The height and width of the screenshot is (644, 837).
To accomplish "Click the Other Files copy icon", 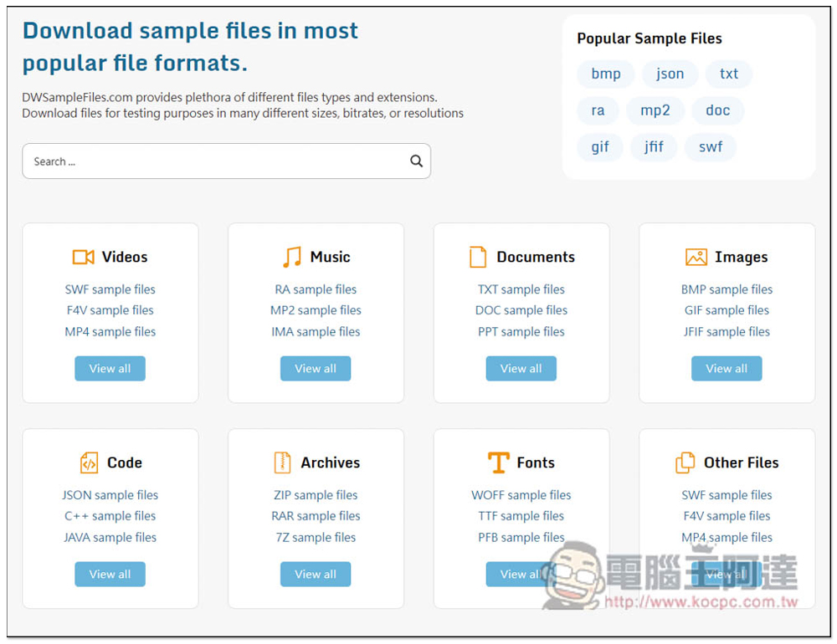I will click(686, 463).
